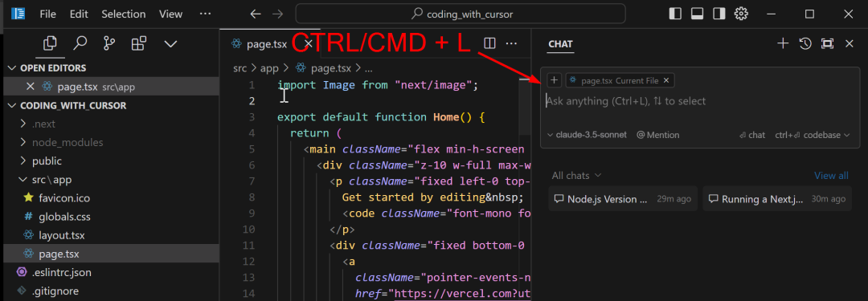Click the @ Mention button

pos(657,135)
